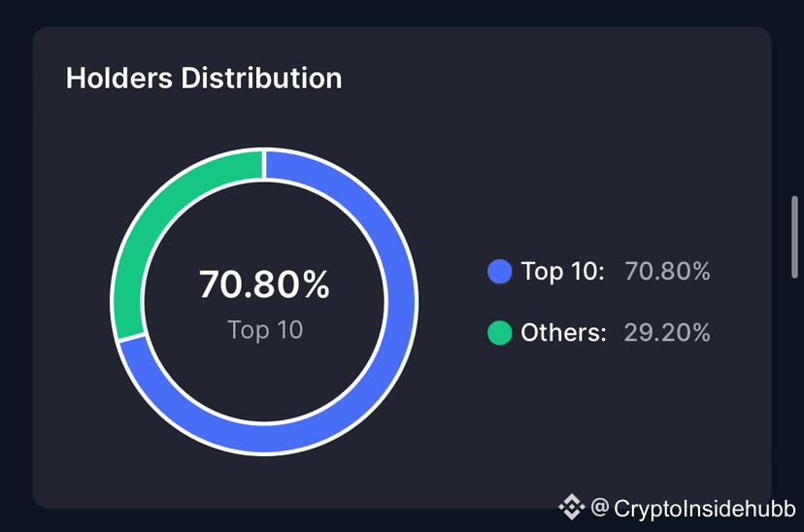Click the vertical scrollbar thumb on the right edge
Image resolution: width=804 pixels, height=532 pixels.
pos(794,237)
